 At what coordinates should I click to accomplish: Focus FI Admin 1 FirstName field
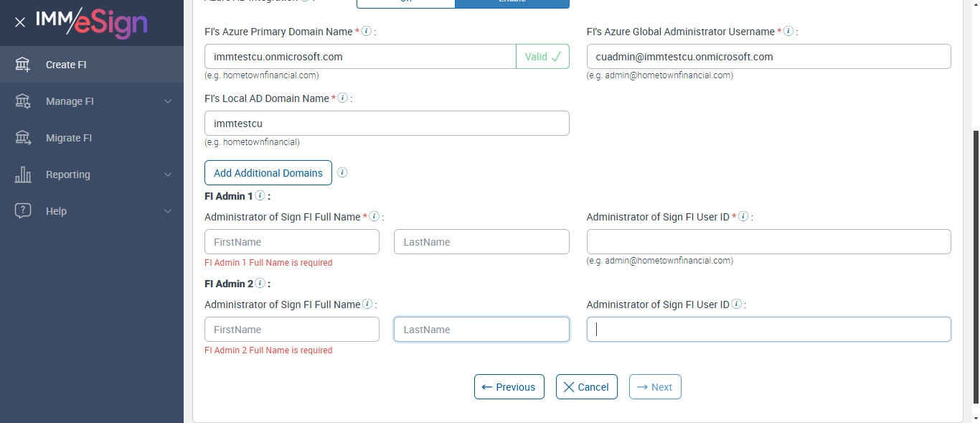[x=291, y=242]
